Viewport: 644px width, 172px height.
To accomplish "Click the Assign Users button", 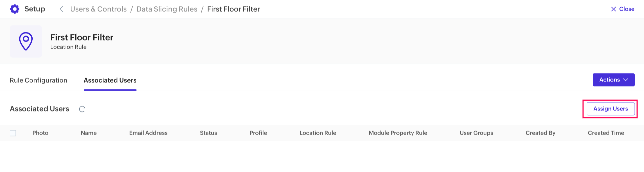I will (610, 109).
